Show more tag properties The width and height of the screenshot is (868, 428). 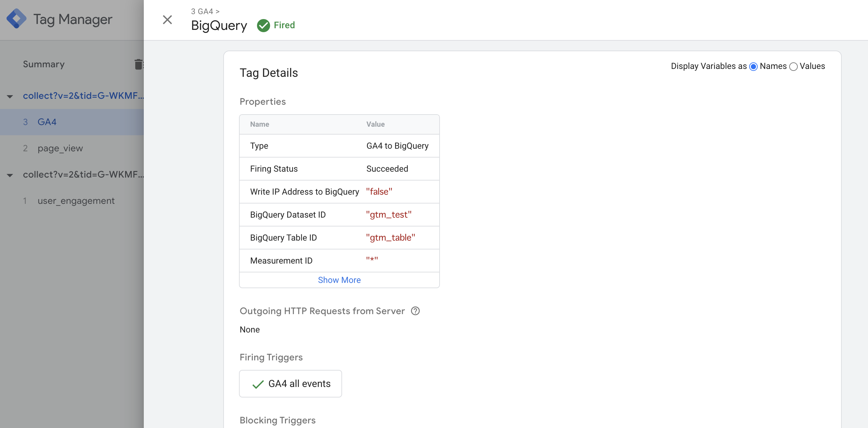[339, 280]
